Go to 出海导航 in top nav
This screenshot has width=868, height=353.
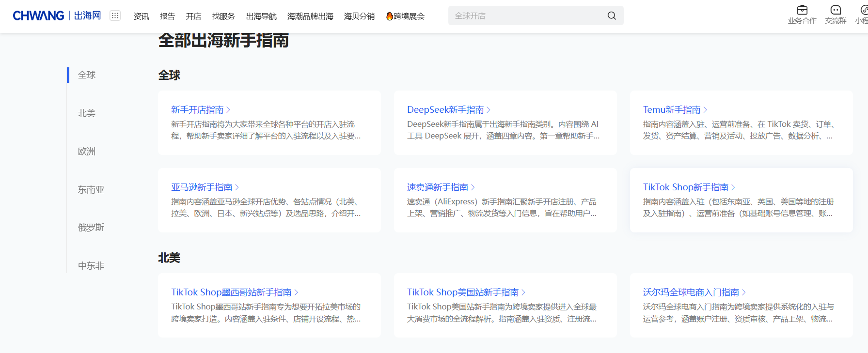point(261,16)
